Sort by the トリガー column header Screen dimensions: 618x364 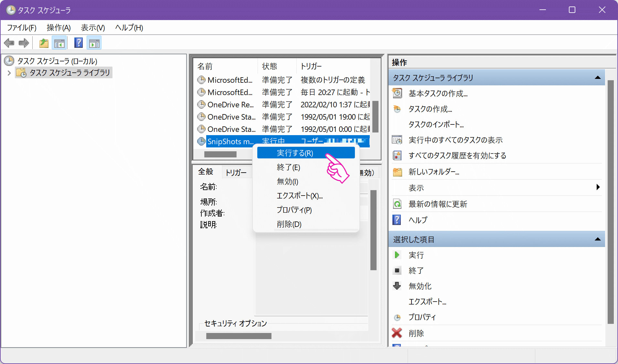333,66
